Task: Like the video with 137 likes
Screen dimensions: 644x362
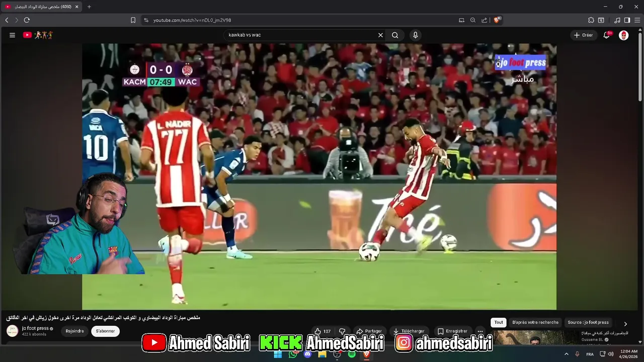Action: 322,331
